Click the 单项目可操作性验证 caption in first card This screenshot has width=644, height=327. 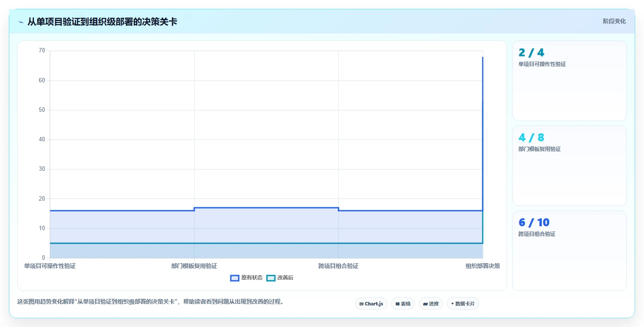coord(542,64)
